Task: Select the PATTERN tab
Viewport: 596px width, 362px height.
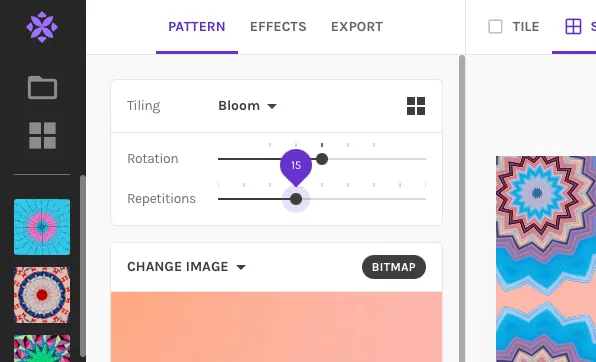Action: (197, 27)
